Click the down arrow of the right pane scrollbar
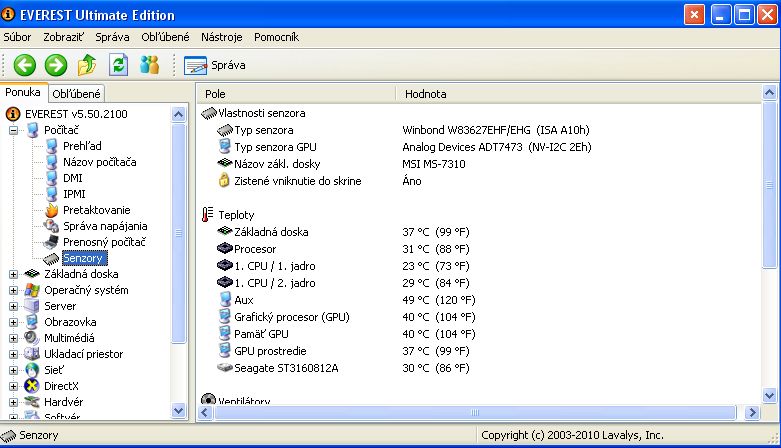Screen dimensions: 781x448 (x=769, y=396)
